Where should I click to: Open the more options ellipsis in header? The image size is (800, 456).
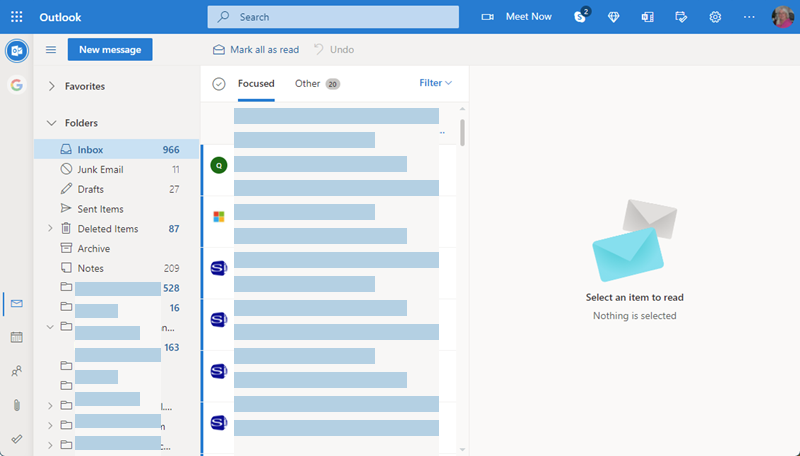coord(748,17)
